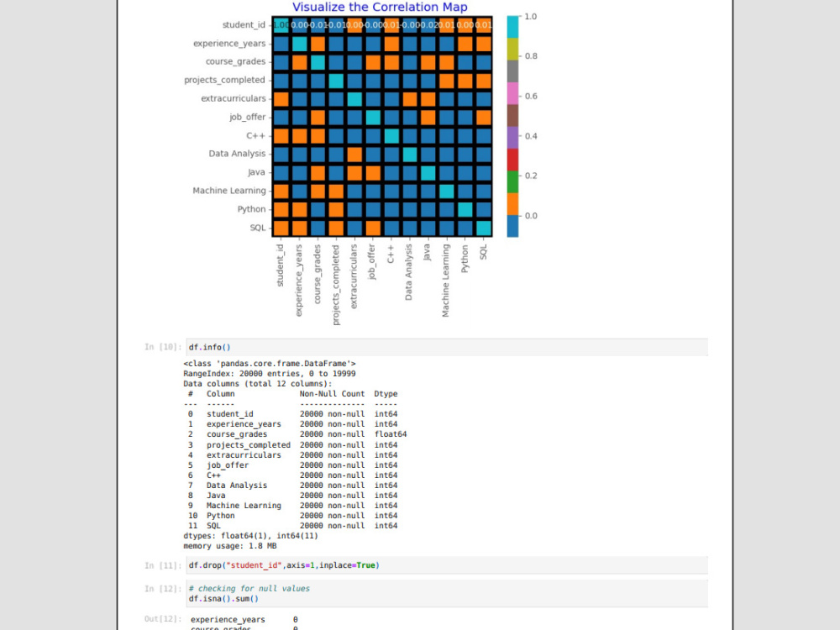Click the 'memory usage: 1.8 MB' line
The height and width of the screenshot is (630, 840).
click(230, 547)
